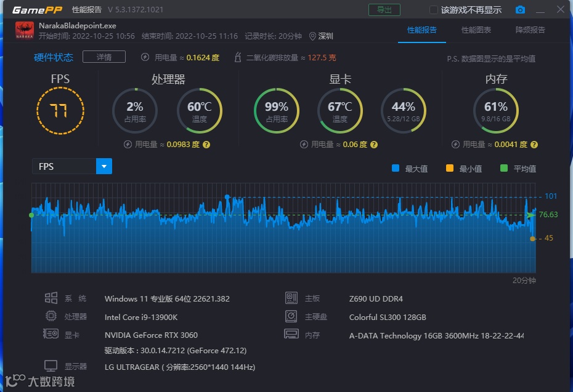Click the 导出 export button
The width and height of the screenshot is (573, 392).
pos(384,10)
